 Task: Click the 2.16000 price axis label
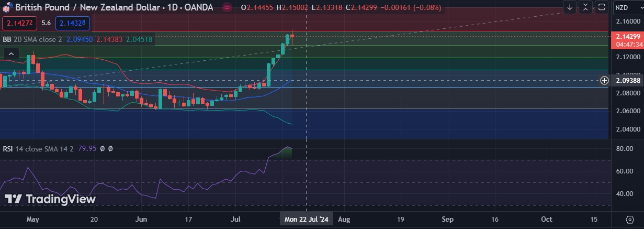click(x=629, y=21)
